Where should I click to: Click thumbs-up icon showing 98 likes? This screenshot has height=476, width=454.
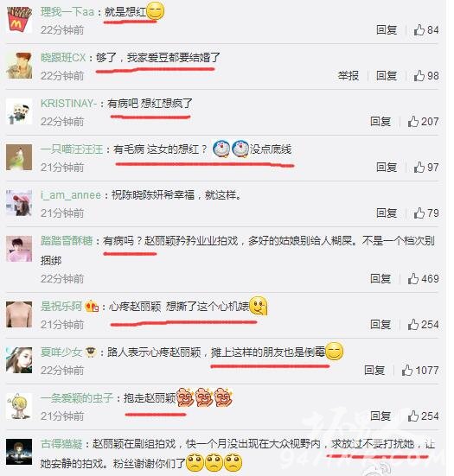click(419, 75)
